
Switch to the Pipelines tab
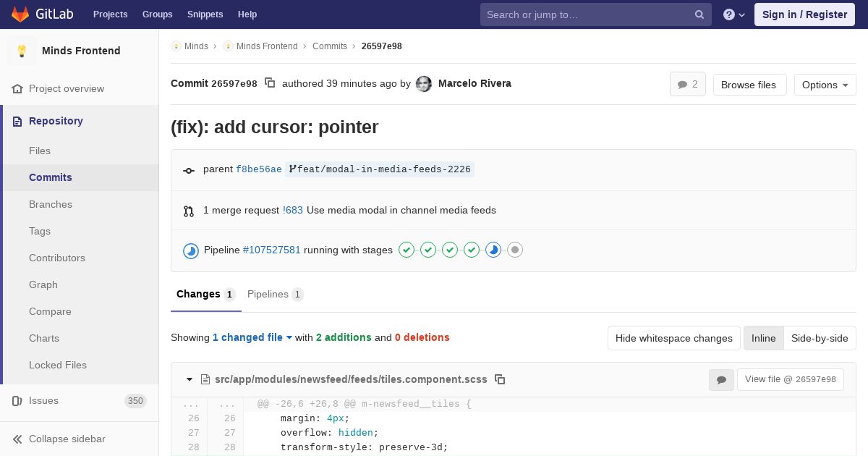click(275, 294)
